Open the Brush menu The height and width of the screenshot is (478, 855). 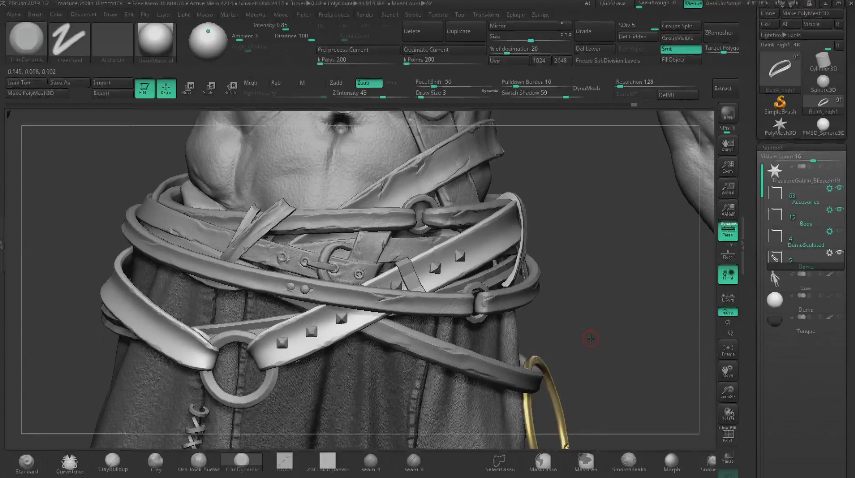coord(35,15)
